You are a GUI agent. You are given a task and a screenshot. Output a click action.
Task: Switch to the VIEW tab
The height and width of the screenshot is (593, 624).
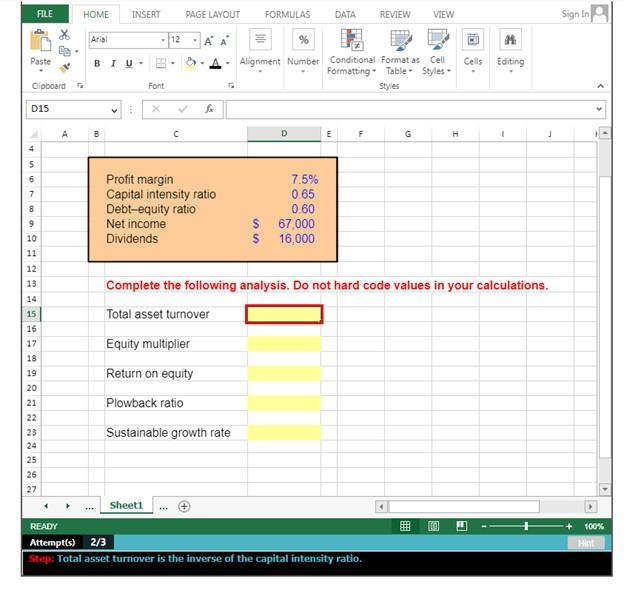(443, 15)
